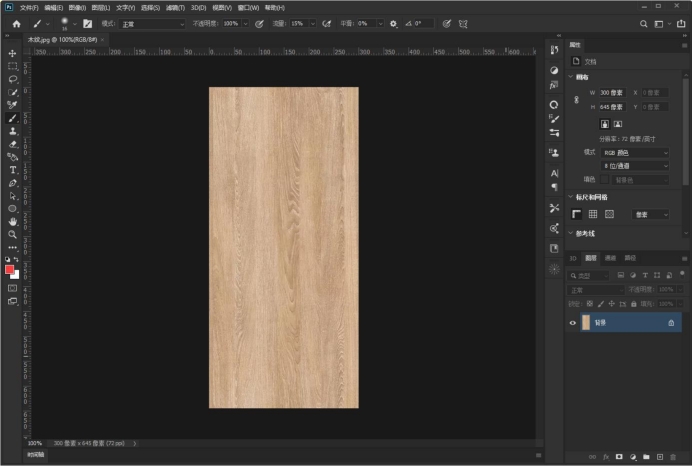Toggle grid display button in Properties
The image size is (692, 466).
click(x=593, y=214)
